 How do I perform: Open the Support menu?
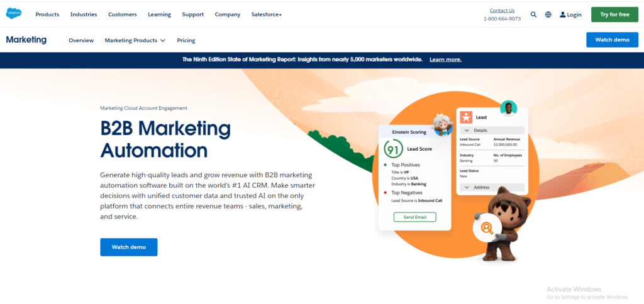tap(193, 14)
